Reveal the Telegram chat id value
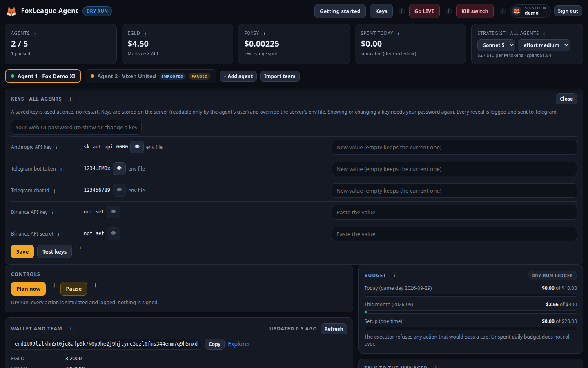 (x=119, y=190)
